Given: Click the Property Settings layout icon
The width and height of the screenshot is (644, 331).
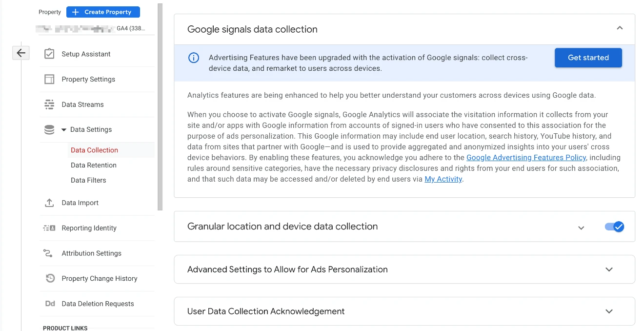Looking at the screenshot, I should point(49,79).
